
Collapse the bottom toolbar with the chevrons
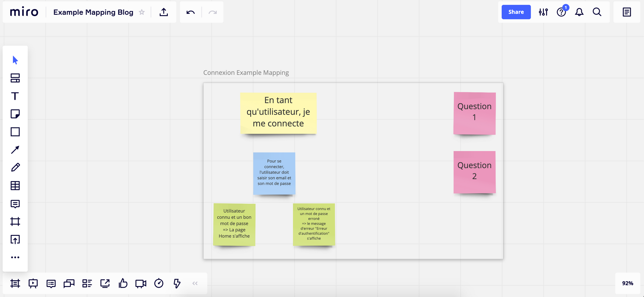point(195,283)
